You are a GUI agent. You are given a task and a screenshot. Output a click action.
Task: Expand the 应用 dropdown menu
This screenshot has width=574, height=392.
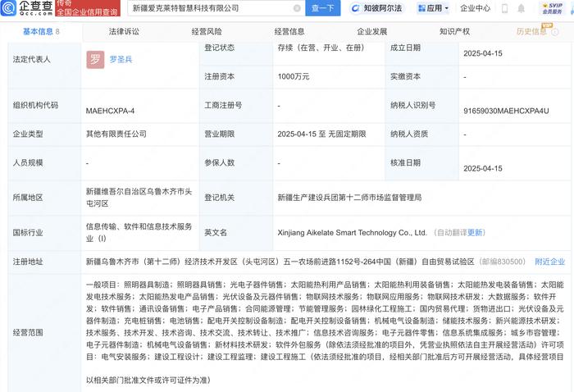click(434, 8)
